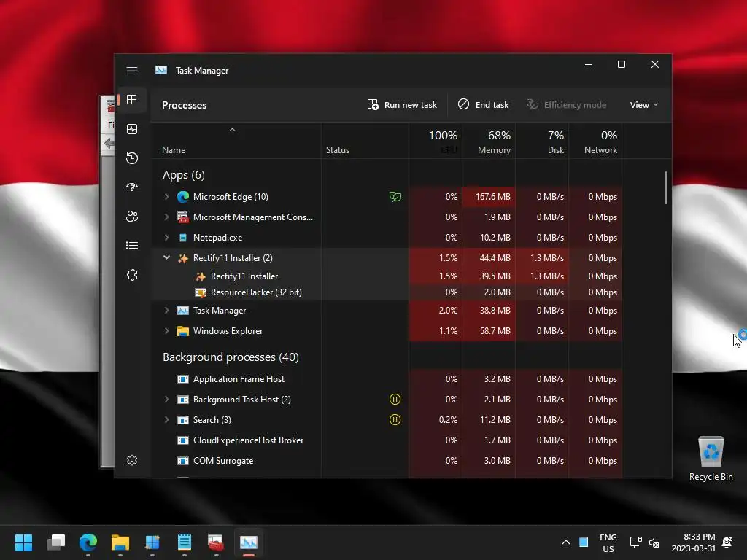
Task: Open the App history page in sidebar
Action: point(132,158)
